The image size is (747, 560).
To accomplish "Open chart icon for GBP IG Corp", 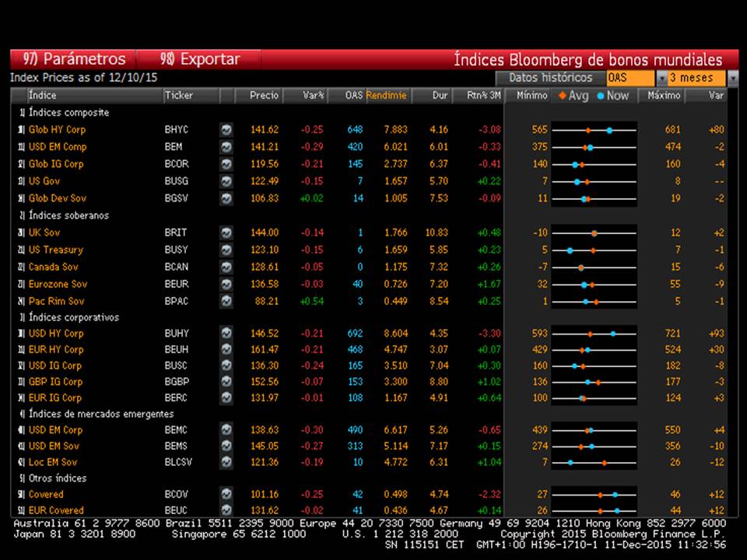I will click(x=226, y=381).
